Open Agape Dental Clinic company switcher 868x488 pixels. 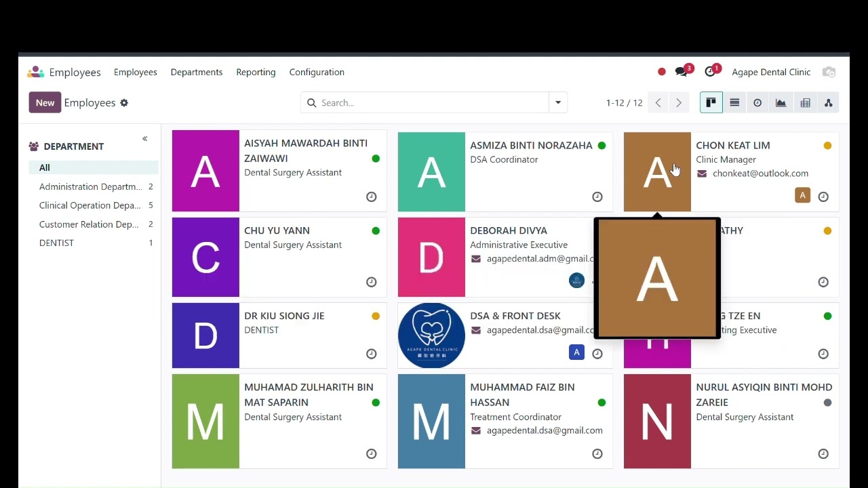[771, 72]
